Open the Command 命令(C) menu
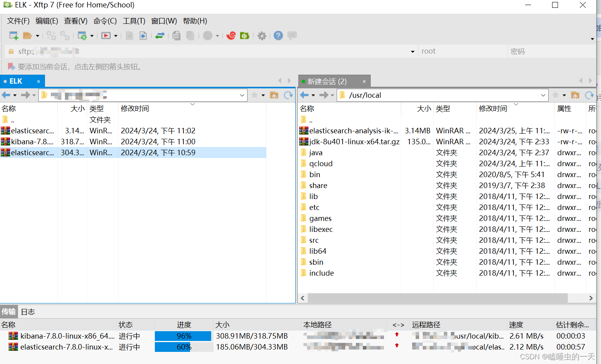The image size is (601, 364). [x=105, y=21]
